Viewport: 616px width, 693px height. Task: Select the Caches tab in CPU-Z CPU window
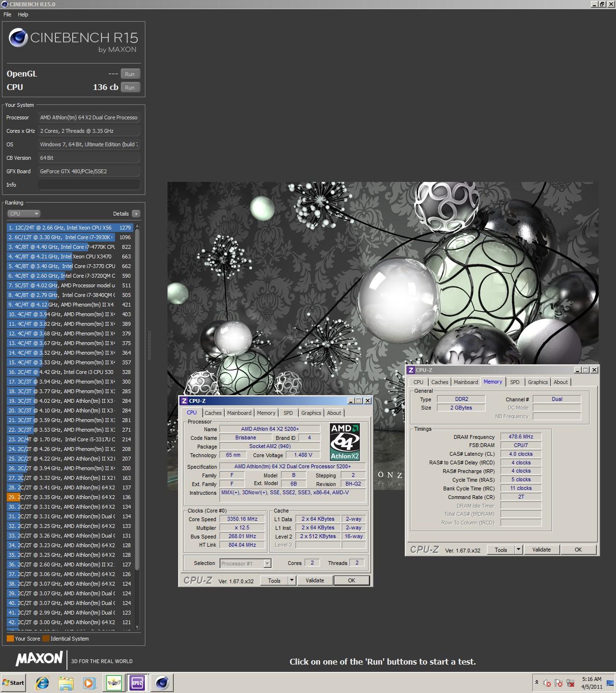click(213, 413)
